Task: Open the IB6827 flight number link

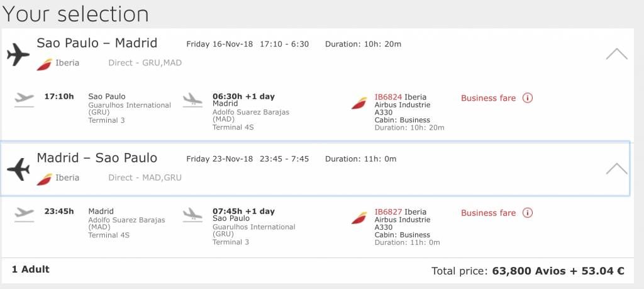Action: (388, 212)
